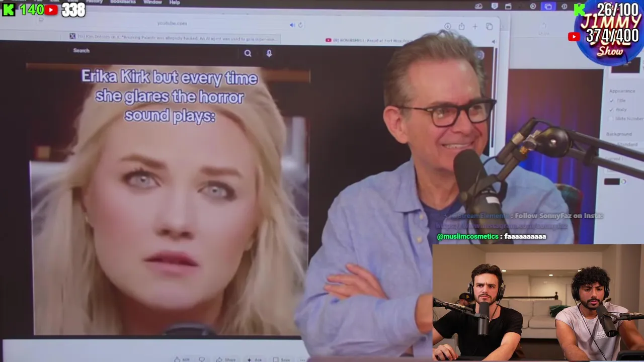644x362 pixels.
Task: Click the Creative Cloud menu bar icon
Action: point(479,7)
